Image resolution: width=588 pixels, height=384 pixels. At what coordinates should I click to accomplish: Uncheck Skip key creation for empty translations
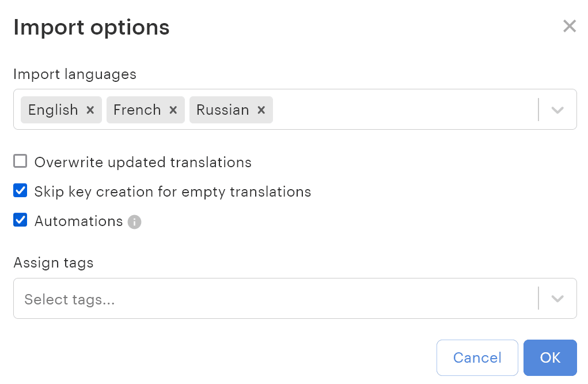coord(21,191)
